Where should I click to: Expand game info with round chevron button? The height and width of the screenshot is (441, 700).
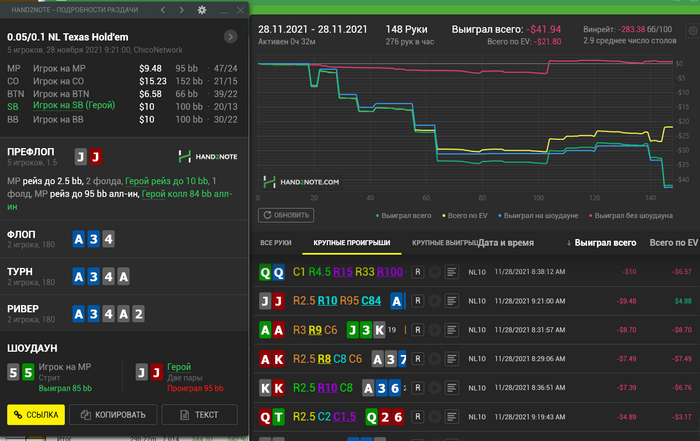[x=231, y=37]
